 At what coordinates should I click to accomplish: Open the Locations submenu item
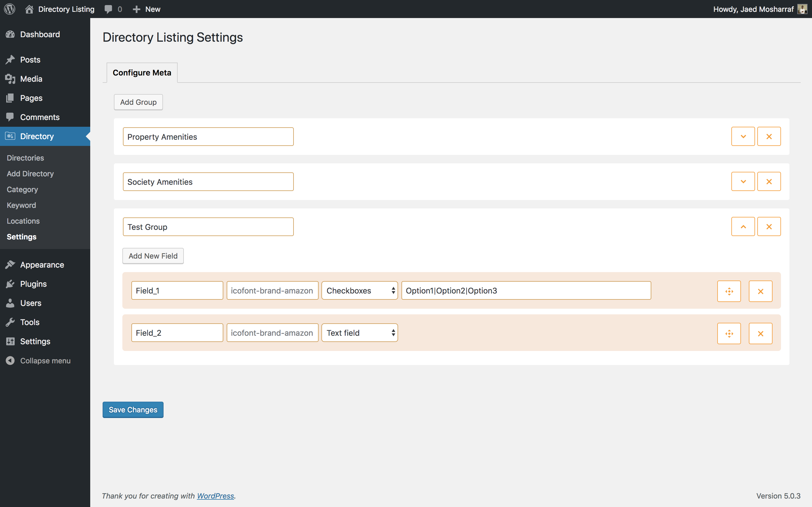point(23,221)
